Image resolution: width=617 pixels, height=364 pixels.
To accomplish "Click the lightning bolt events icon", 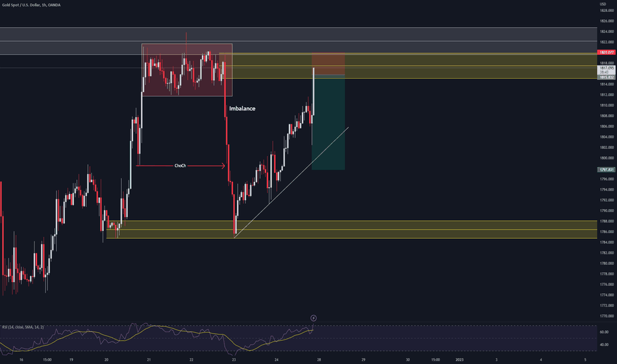I will click(x=314, y=318).
